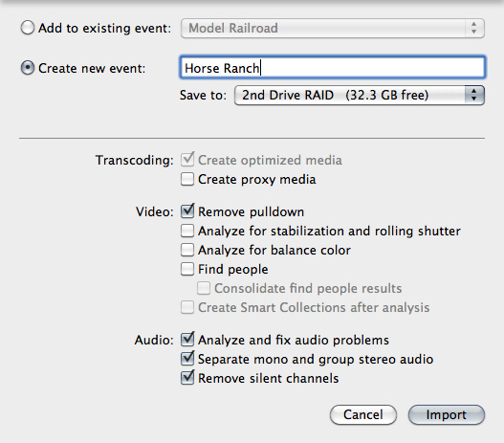Select the Add to existing event radio button

coord(28,28)
